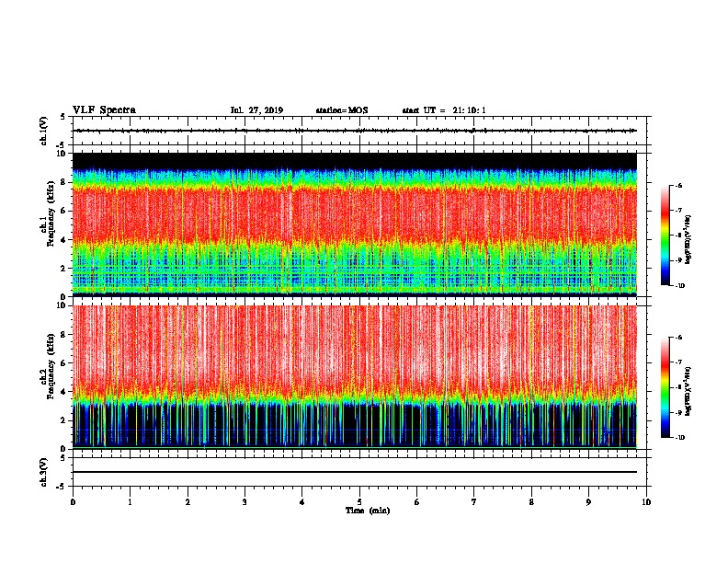The image size is (728, 563).
Task: Click the "Time (min)" axis label
Action: pyautogui.click(x=368, y=511)
